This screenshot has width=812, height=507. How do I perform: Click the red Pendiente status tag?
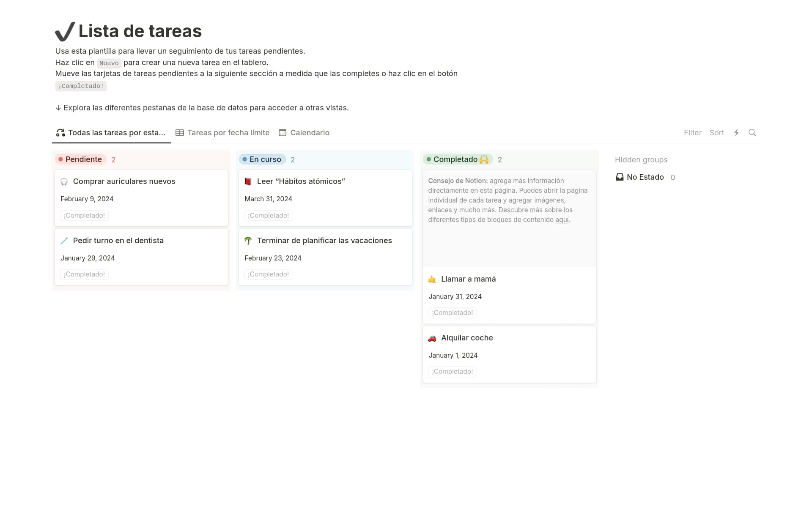click(80, 159)
